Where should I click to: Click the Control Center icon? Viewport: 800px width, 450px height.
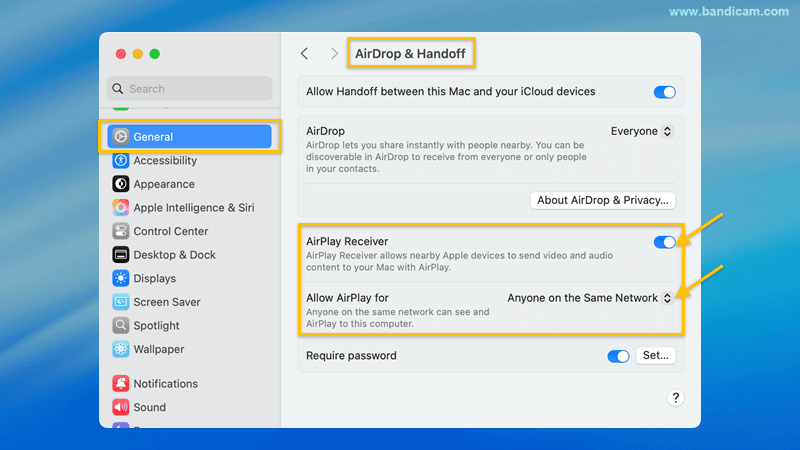pyautogui.click(x=121, y=231)
